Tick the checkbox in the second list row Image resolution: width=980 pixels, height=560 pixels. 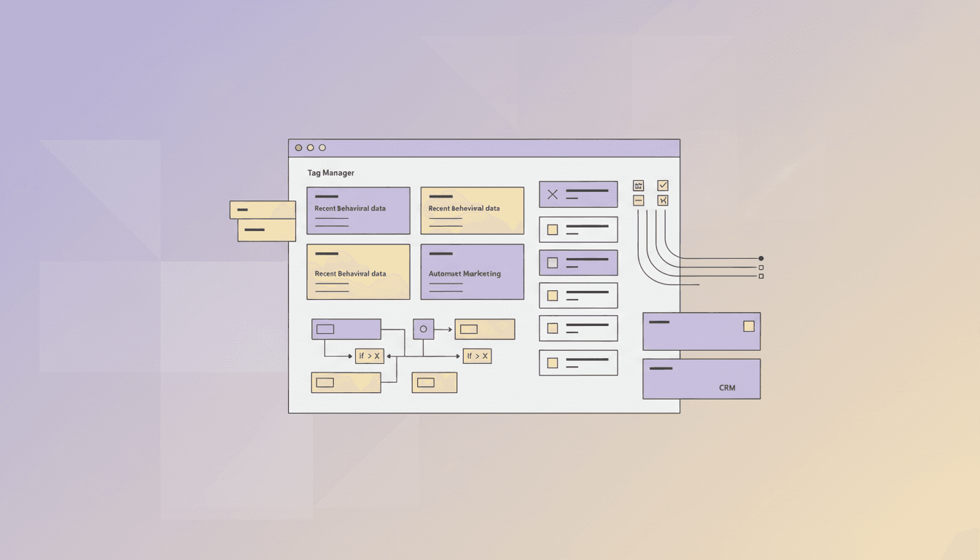(552, 230)
